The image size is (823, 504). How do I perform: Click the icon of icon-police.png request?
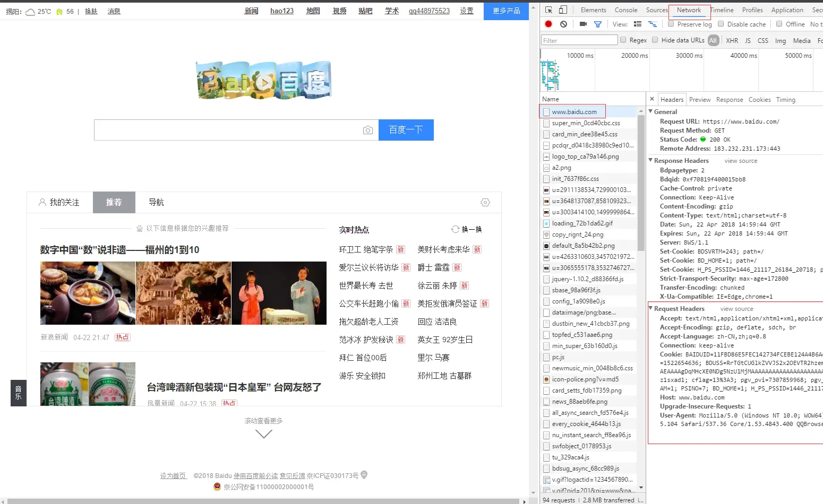[x=546, y=379]
